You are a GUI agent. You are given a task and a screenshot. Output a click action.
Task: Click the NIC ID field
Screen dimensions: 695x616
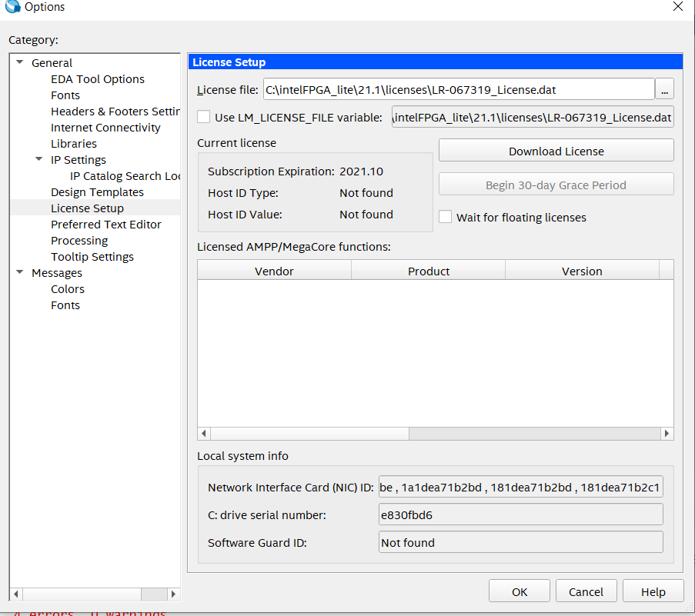coord(521,487)
